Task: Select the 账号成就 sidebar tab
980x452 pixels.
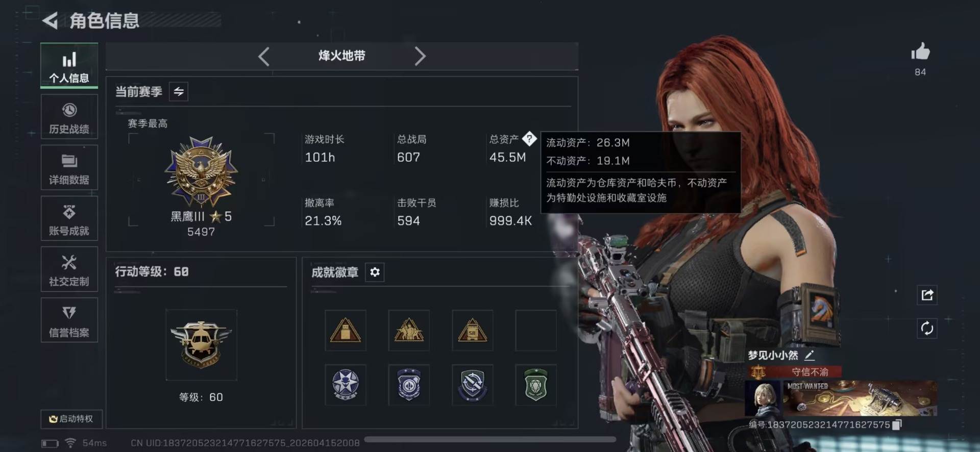Action: (69, 218)
